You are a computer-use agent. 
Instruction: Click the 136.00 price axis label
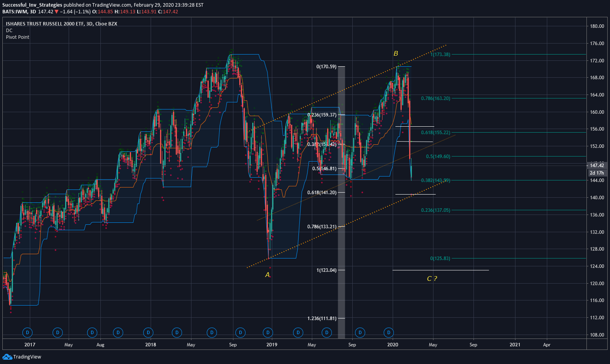point(597,215)
